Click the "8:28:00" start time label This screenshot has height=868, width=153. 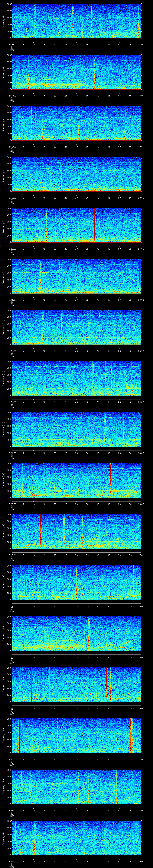tap(12, 657)
